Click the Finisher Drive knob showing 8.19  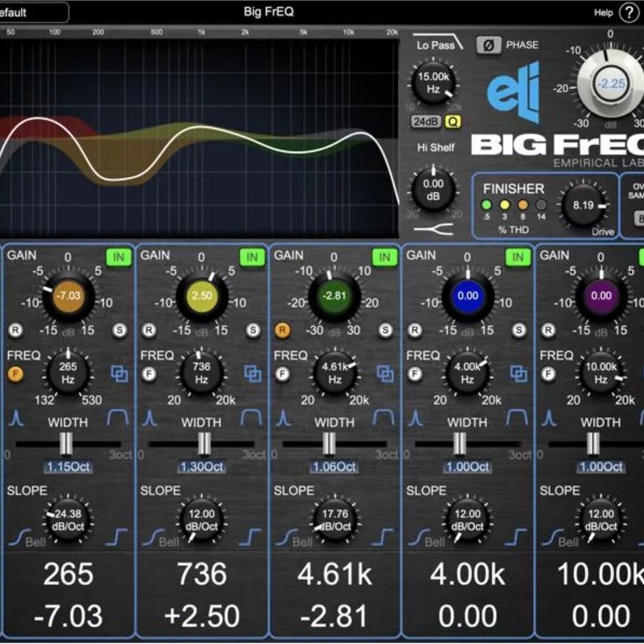point(584,205)
